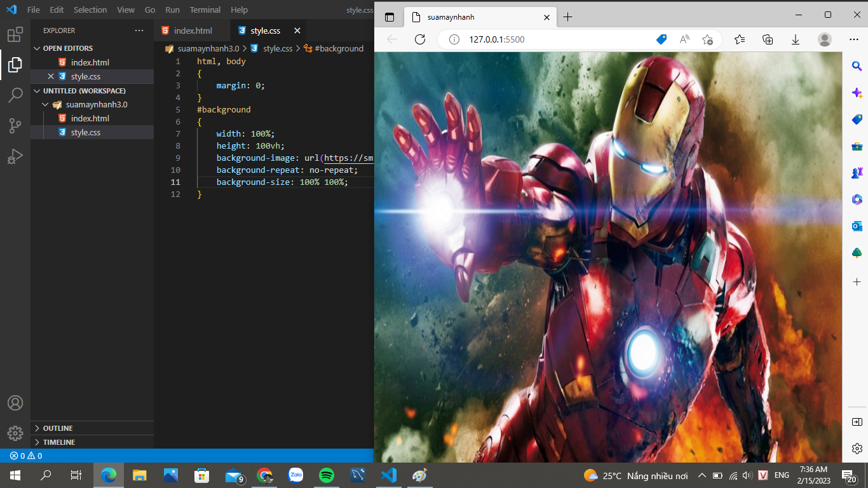The width and height of the screenshot is (868, 488).
Task: Click the Edge profile avatar
Action: click(x=825, y=39)
